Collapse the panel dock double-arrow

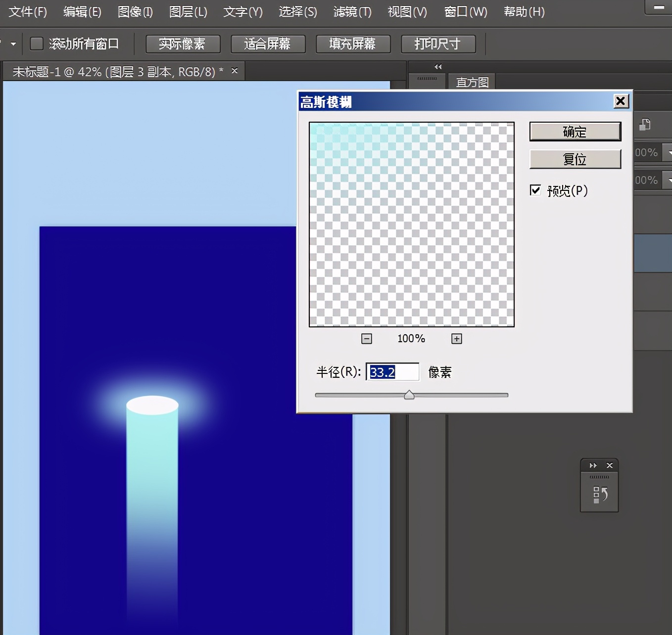click(438, 67)
